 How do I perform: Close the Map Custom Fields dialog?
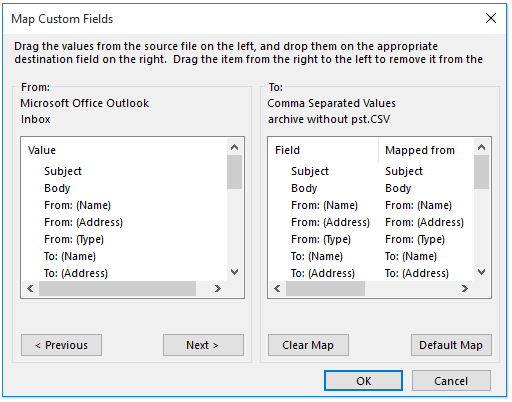click(x=491, y=18)
